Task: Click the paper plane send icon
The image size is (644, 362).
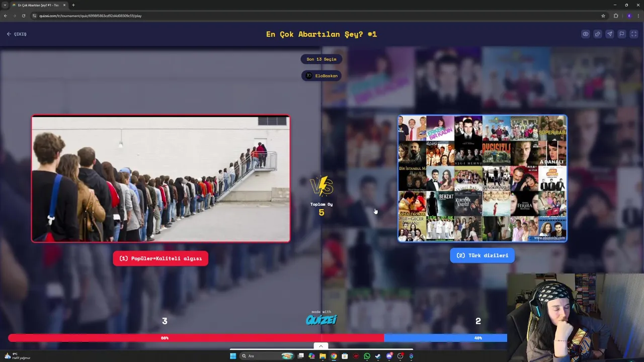Action: (610, 34)
